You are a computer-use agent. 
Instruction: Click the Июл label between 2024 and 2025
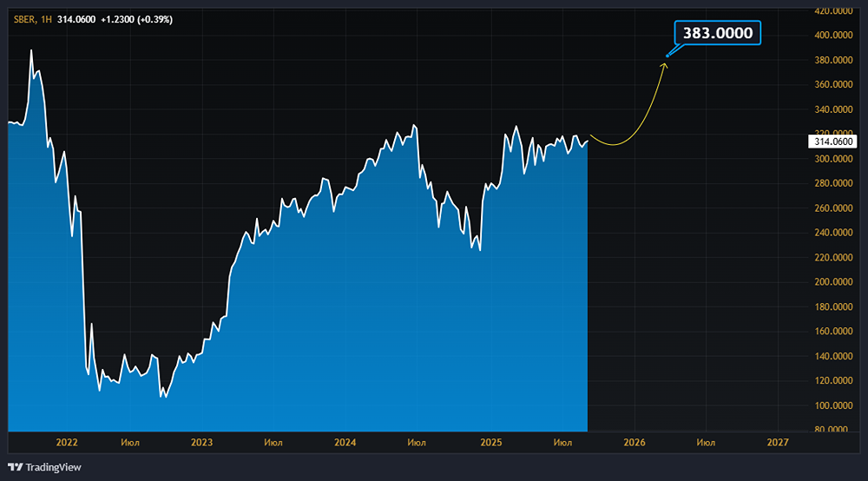tap(417, 442)
